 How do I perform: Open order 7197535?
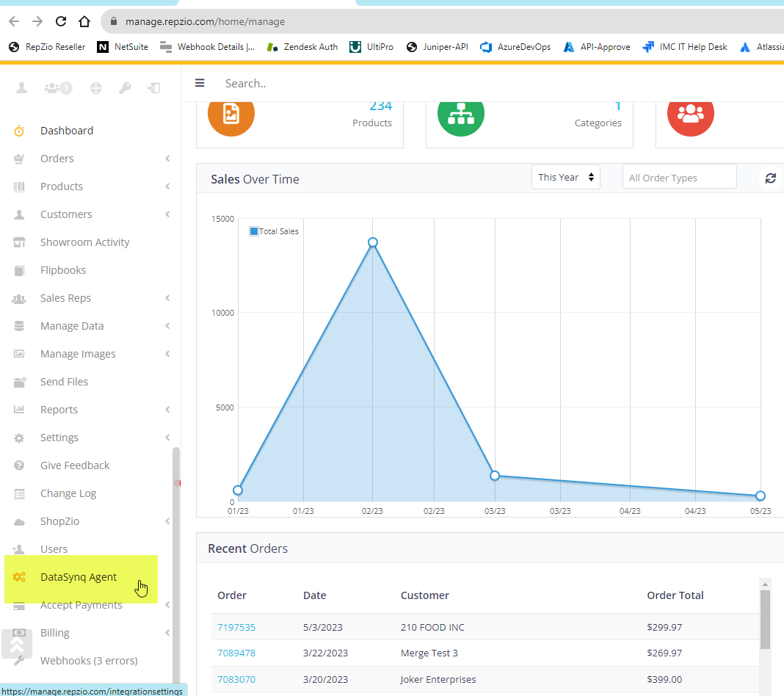click(236, 627)
